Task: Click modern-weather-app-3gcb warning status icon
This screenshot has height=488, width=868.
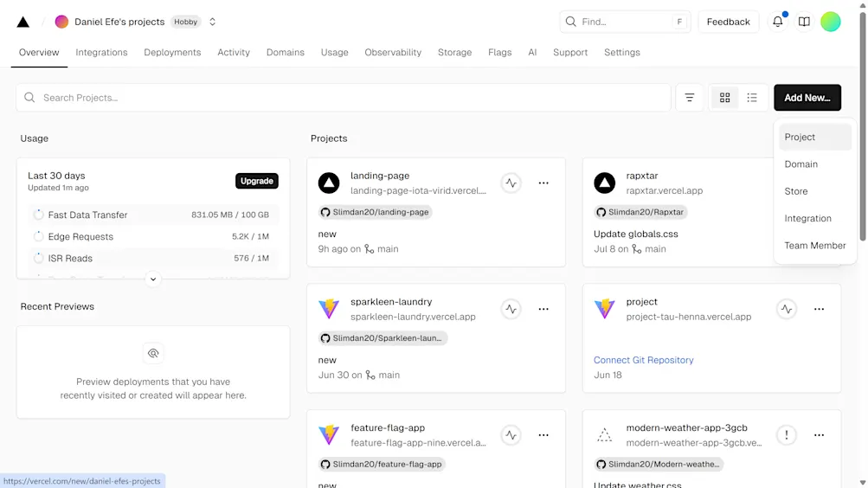Action: (x=787, y=435)
